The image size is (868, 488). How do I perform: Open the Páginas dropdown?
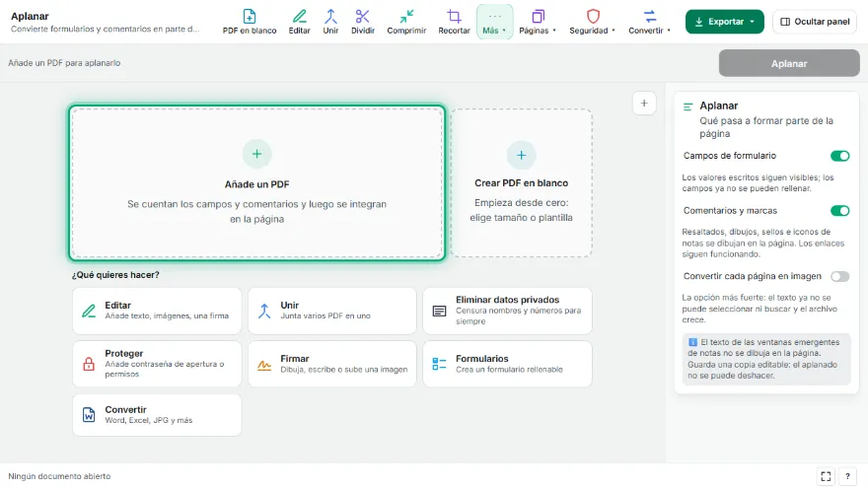tap(537, 22)
